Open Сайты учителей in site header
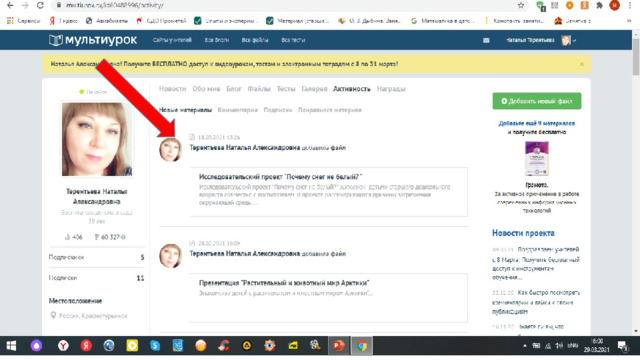The width and height of the screenshot is (640, 360). coord(172,40)
